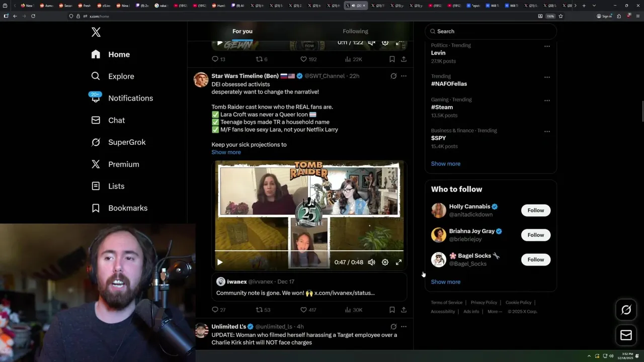Expand post text with Show more
The width and height of the screenshot is (644, 362).
226,152
